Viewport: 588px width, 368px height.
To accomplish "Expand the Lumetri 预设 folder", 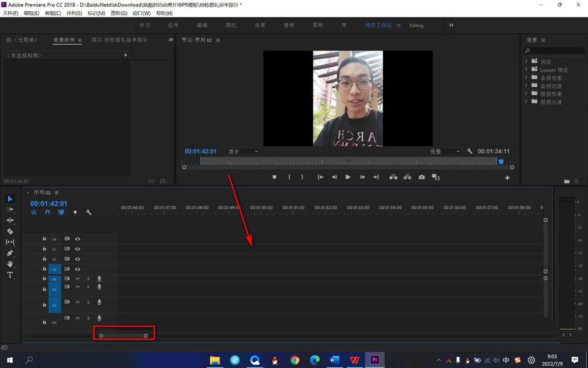I will [x=526, y=70].
